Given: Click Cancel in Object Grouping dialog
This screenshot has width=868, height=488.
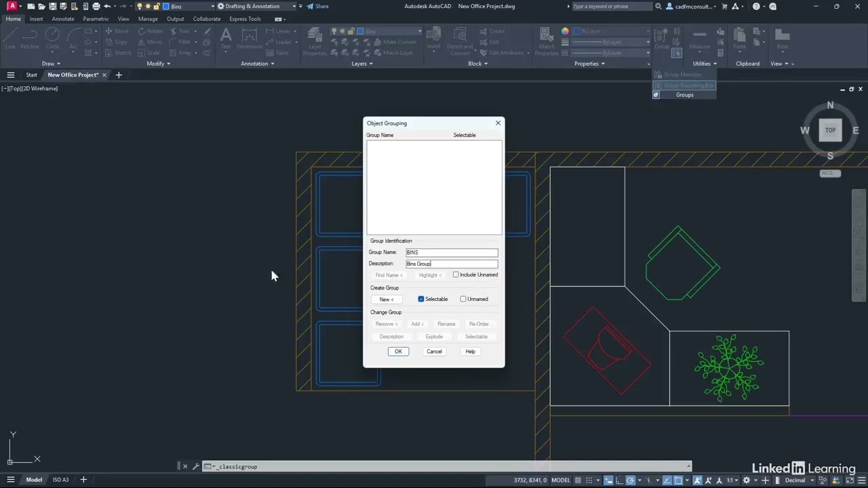Looking at the screenshot, I should tap(434, 351).
